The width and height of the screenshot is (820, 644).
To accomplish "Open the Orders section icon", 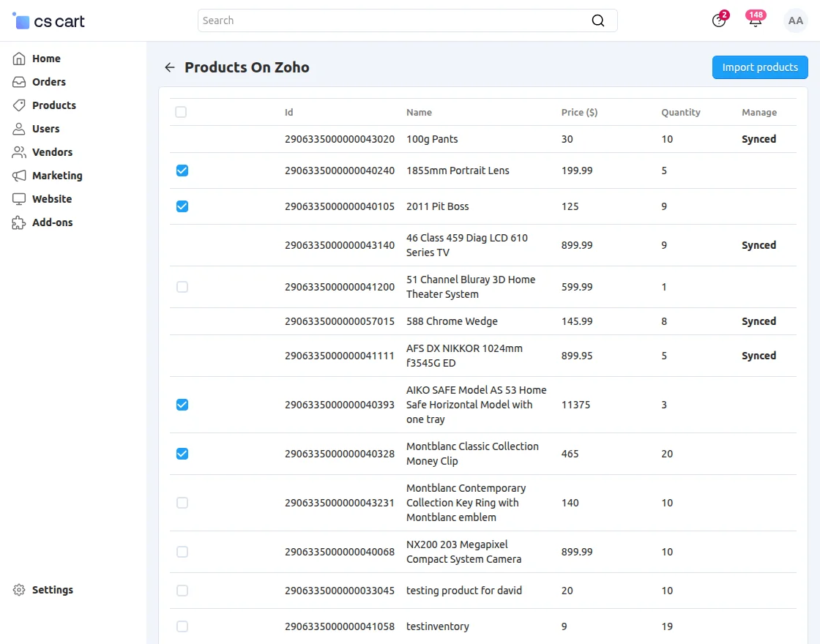I will [x=18, y=82].
